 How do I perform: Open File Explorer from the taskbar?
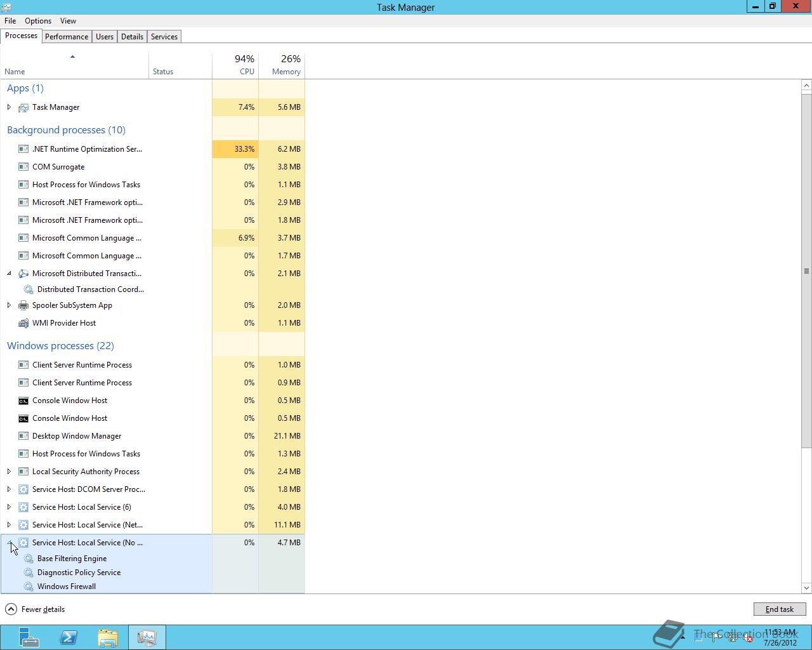[x=108, y=637]
